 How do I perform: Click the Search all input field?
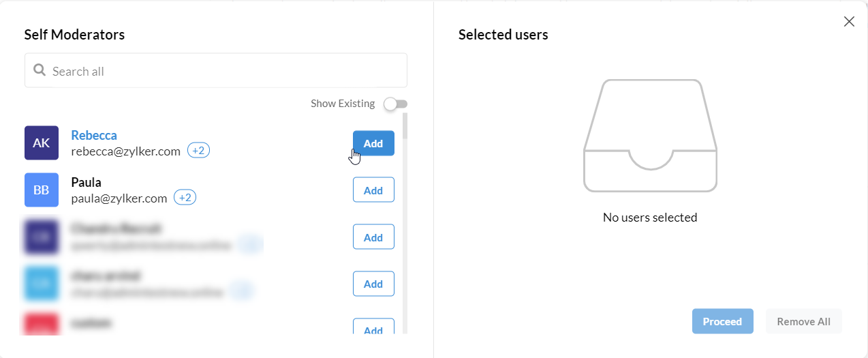pyautogui.click(x=225, y=71)
